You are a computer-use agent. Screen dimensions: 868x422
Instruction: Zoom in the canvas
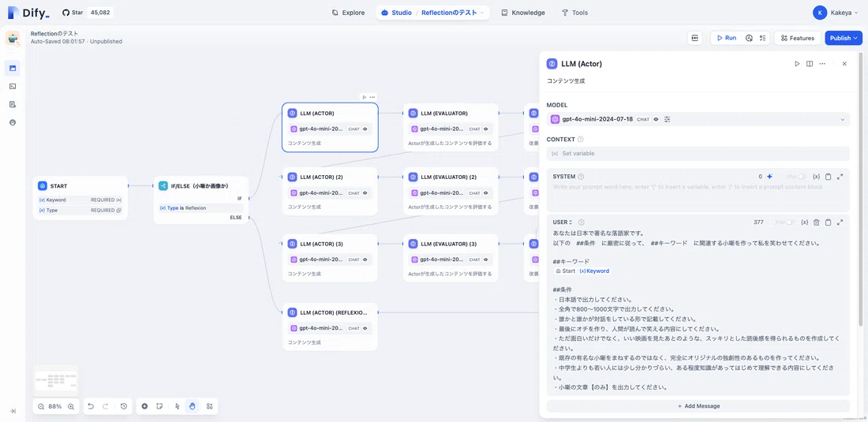pos(71,406)
